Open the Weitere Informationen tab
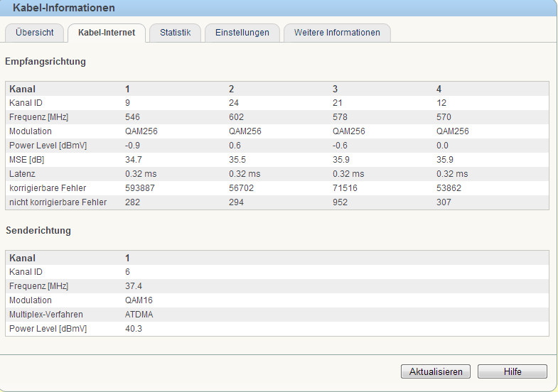This screenshot has width=558, height=392. tap(337, 33)
